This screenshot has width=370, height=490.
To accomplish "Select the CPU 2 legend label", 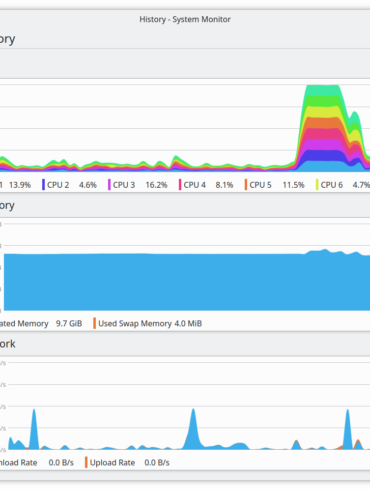I will coord(58,185).
